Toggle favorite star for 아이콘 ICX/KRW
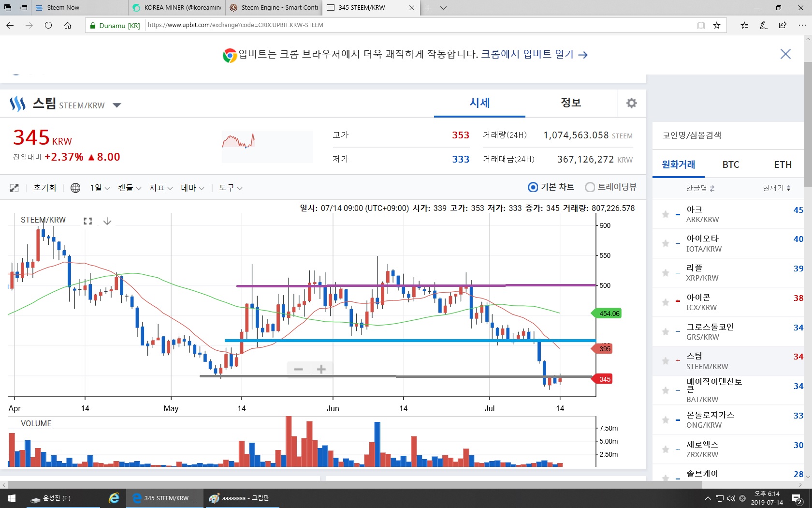 point(666,302)
